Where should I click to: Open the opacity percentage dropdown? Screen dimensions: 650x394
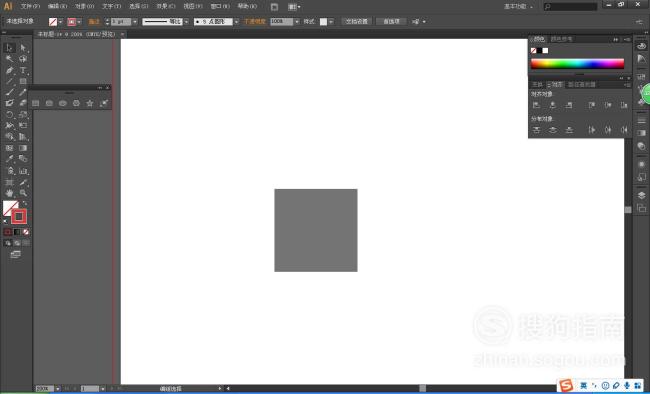coord(297,22)
